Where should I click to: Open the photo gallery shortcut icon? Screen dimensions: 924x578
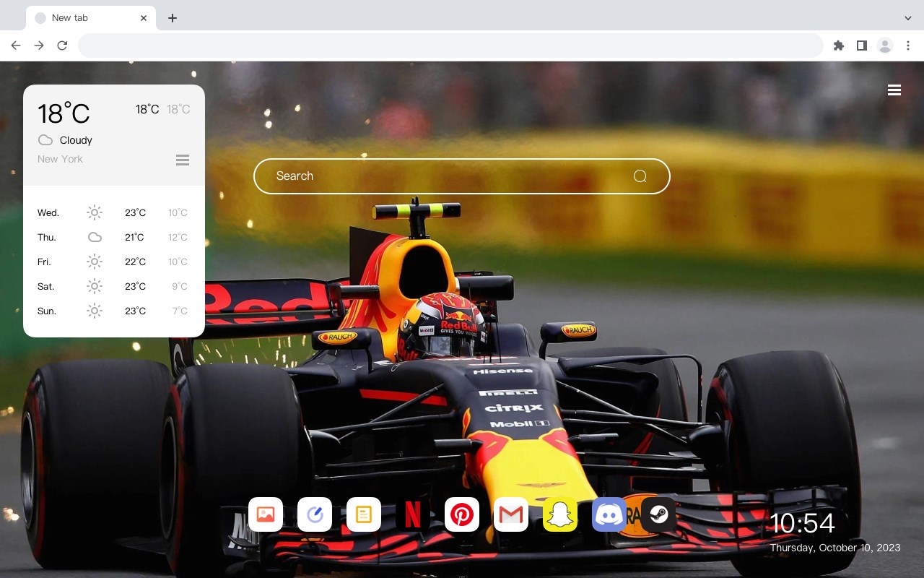click(266, 514)
